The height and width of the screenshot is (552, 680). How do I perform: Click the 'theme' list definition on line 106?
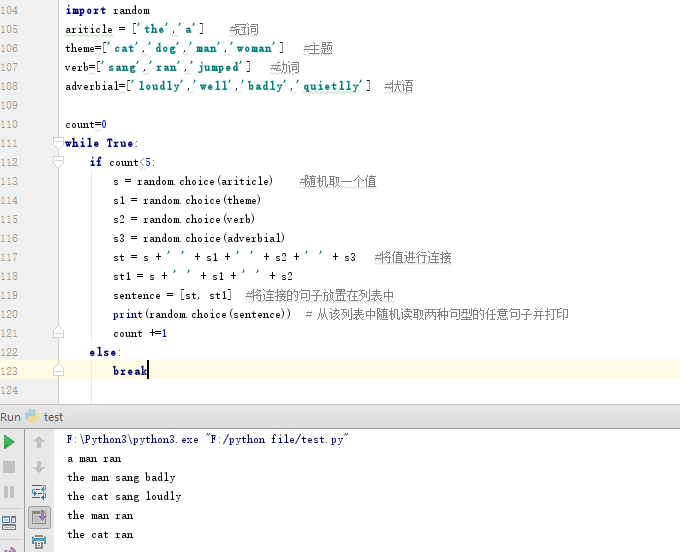click(x=174, y=48)
